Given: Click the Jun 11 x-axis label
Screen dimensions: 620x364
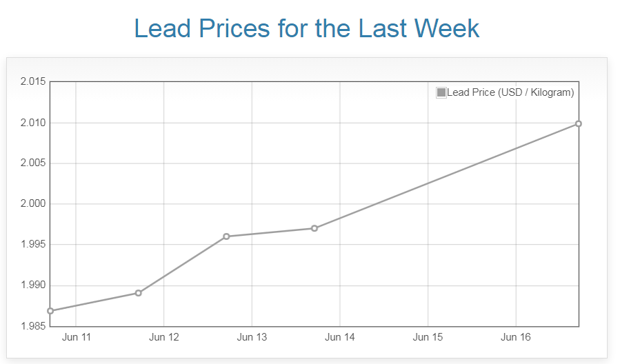Looking at the screenshot, I should [x=76, y=337].
